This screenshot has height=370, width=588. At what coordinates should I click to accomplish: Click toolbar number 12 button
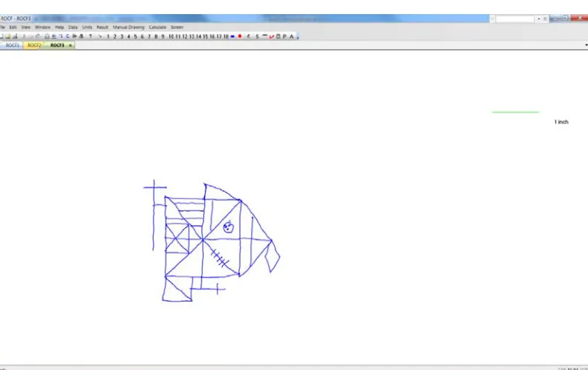pyautogui.click(x=185, y=36)
